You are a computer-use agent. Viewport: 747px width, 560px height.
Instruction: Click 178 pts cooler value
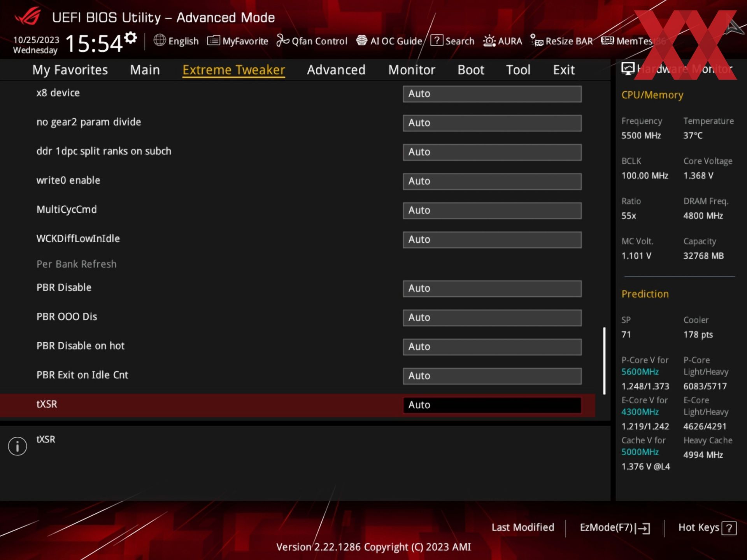(698, 335)
